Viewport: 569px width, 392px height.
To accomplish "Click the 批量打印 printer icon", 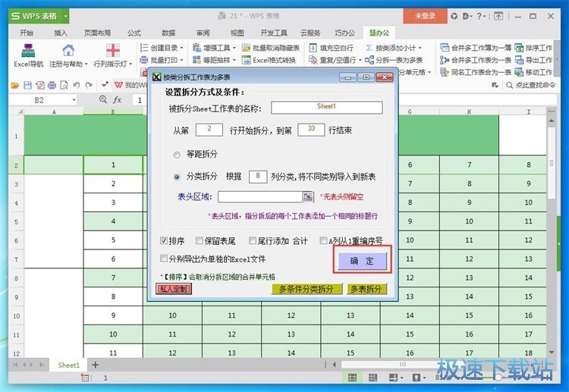I will pyautogui.click(x=144, y=60).
